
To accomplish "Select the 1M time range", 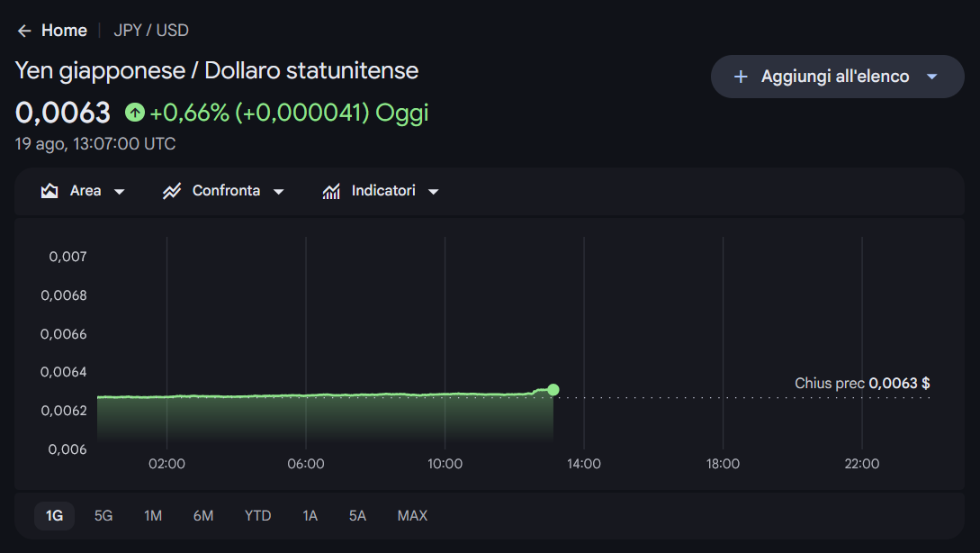I will (153, 516).
